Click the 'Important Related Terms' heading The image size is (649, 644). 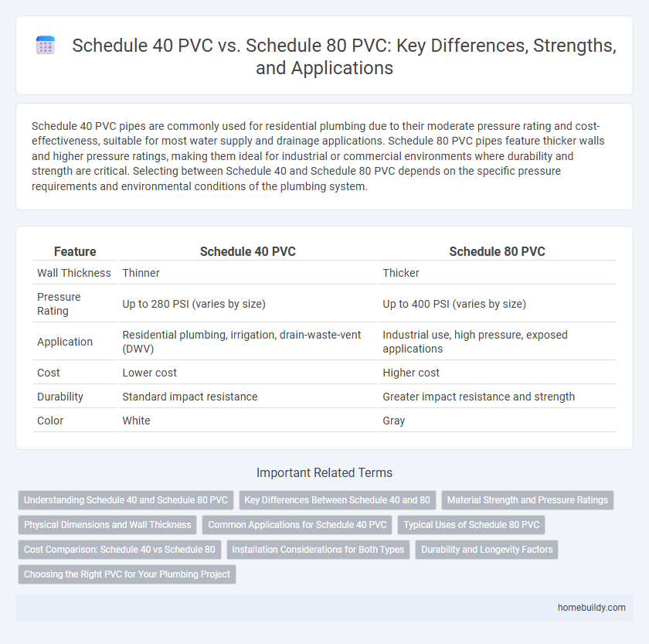(x=324, y=472)
